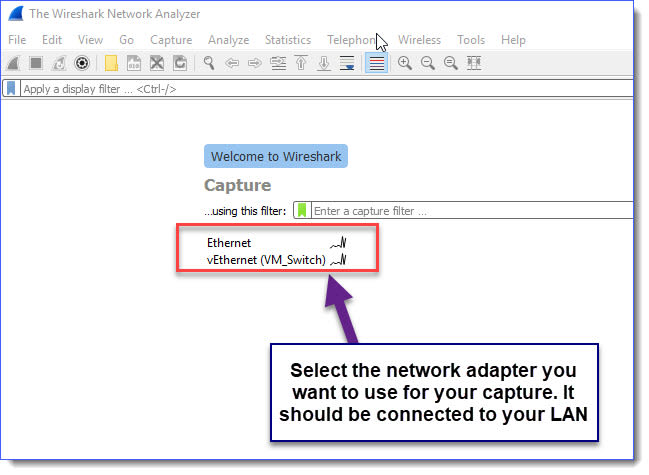
Task: Jump to first packet icon
Action: pos(301,63)
